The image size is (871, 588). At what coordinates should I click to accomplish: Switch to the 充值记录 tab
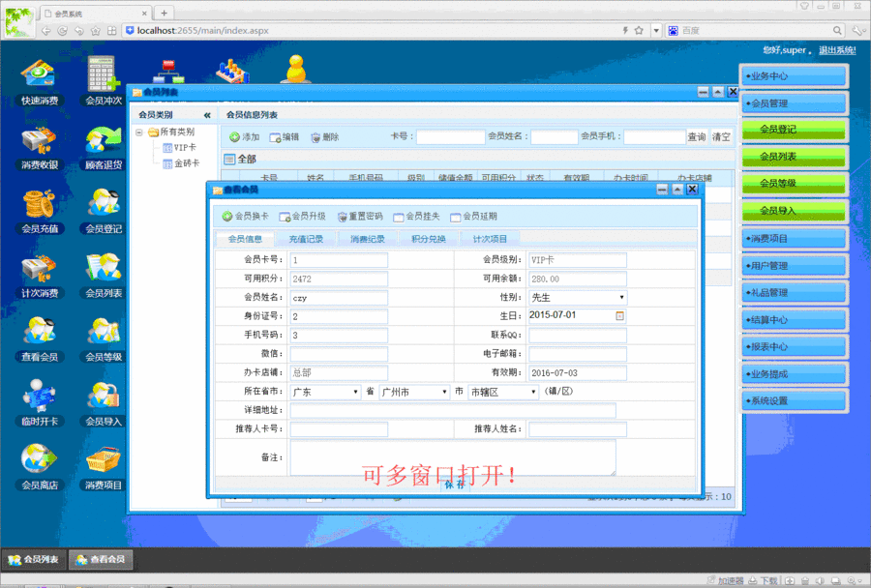(x=306, y=239)
